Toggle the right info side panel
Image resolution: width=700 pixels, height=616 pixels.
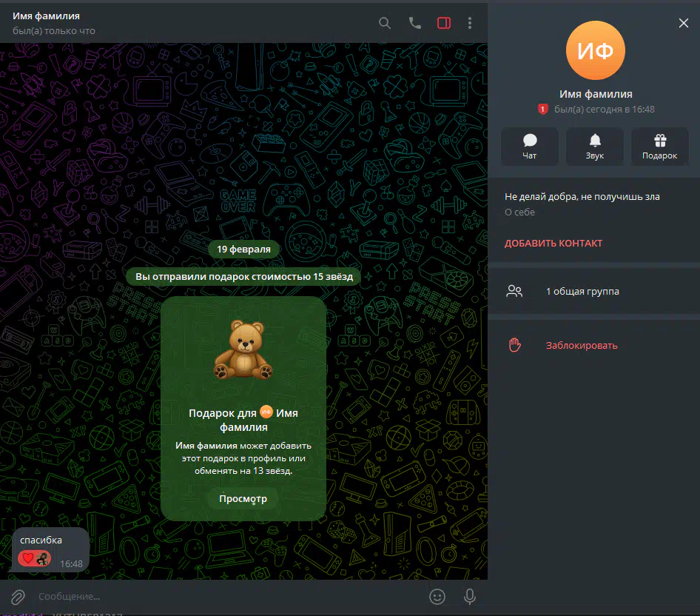(x=444, y=23)
